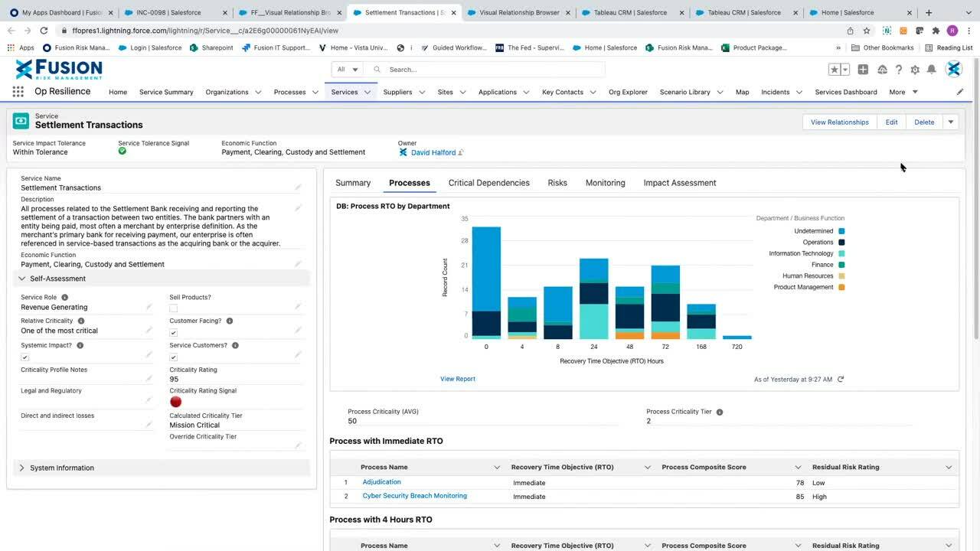Image resolution: width=980 pixels, height=551 pixels.
Task: Open the Impact Assessment tab
Action: click(679, 183)
